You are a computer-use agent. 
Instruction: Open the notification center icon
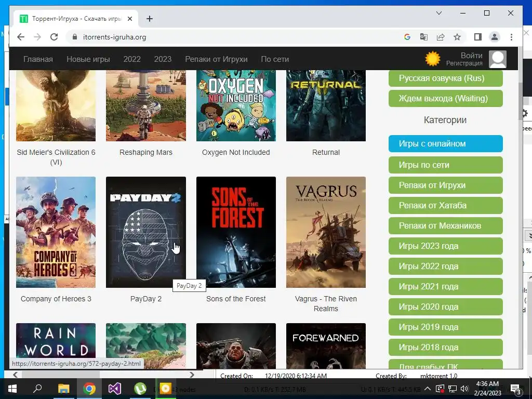tap(515, 389)
